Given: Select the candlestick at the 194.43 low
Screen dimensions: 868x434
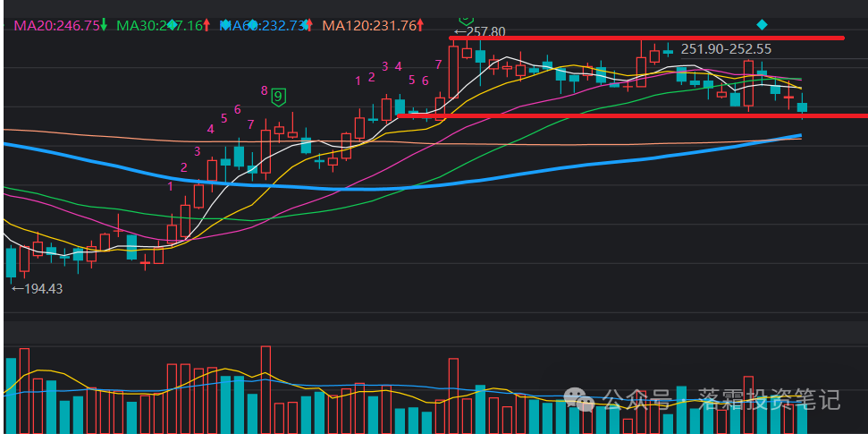Looking at the screenshot, I should click(x=11, y=262).
